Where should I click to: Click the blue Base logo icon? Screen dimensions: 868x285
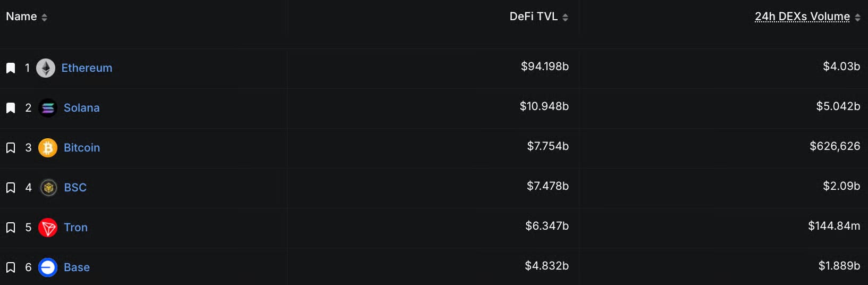click(48, 267)
